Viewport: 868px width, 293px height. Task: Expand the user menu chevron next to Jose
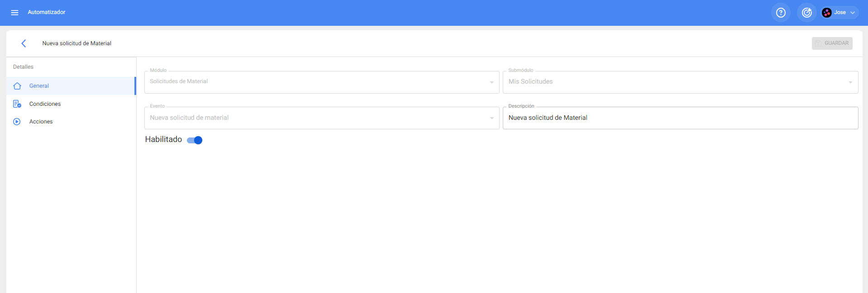(853, 13)
